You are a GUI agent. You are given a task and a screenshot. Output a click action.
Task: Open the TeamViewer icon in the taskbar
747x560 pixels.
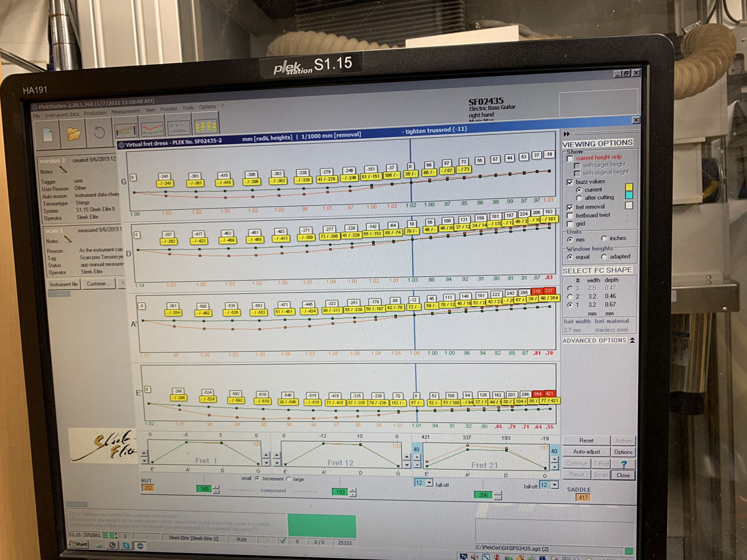[139, 545]
